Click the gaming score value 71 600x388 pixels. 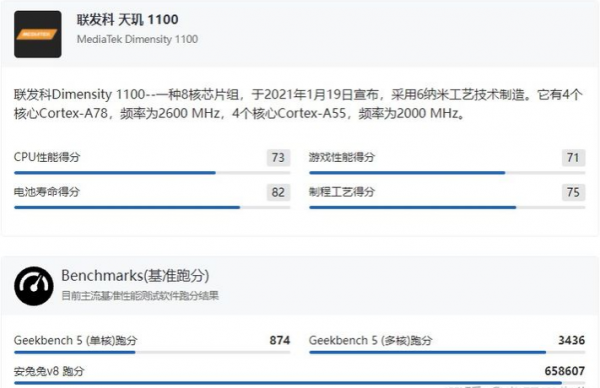click(x=573, y=157)
